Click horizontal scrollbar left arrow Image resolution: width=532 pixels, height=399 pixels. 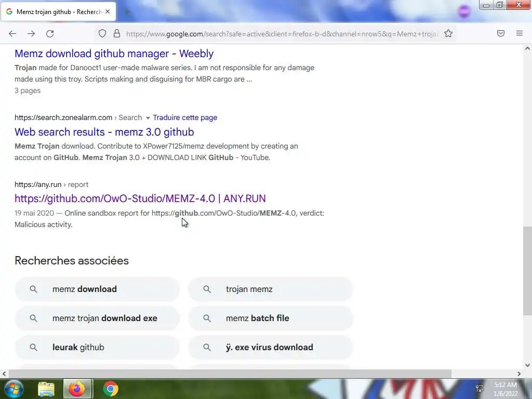[x=4, y=374]
